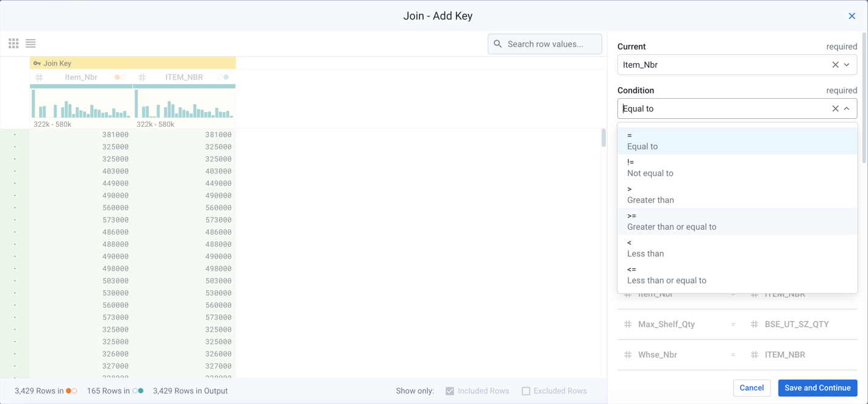This screenshot has width=868, height=404.
Task: Clear the Condition field value
Action: click(835, 108)
